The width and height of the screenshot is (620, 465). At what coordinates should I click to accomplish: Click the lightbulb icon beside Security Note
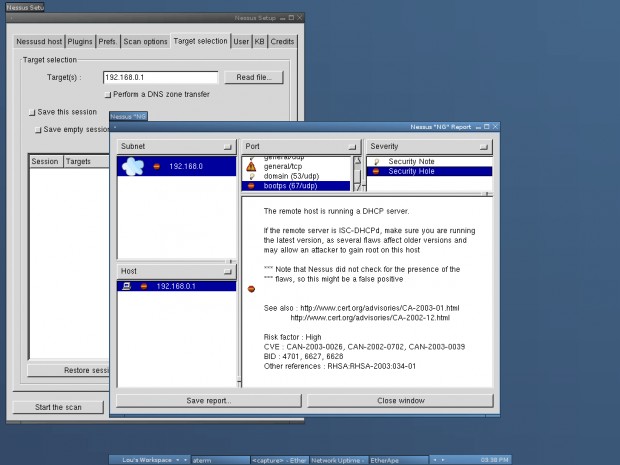click(376, 161)
